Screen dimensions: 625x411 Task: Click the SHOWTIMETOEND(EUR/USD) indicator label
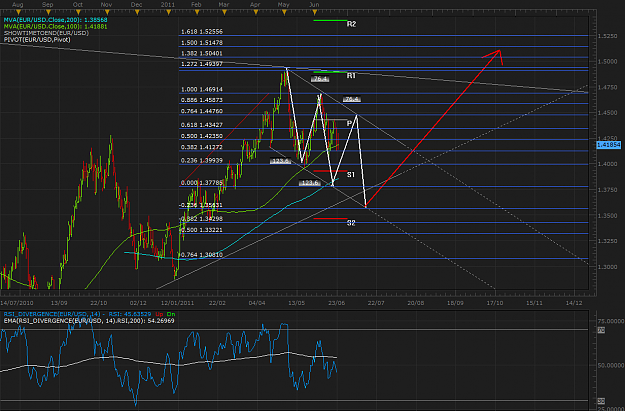point(46,33)
